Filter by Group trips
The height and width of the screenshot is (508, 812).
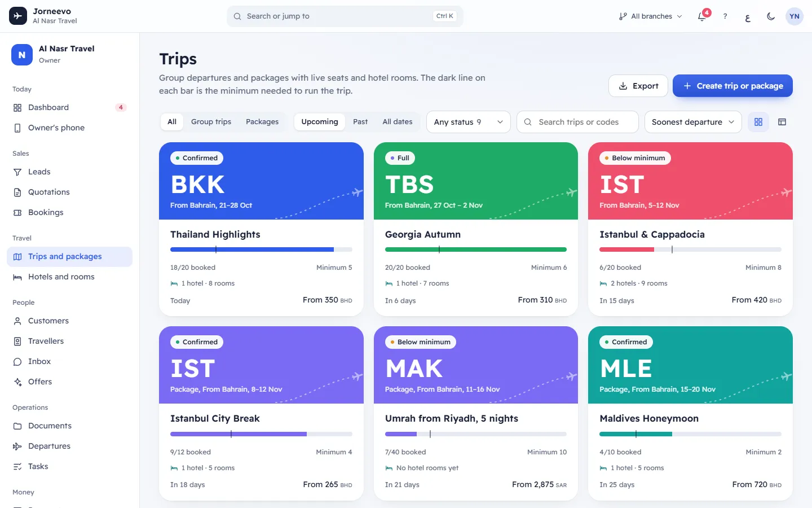(211, 121)
